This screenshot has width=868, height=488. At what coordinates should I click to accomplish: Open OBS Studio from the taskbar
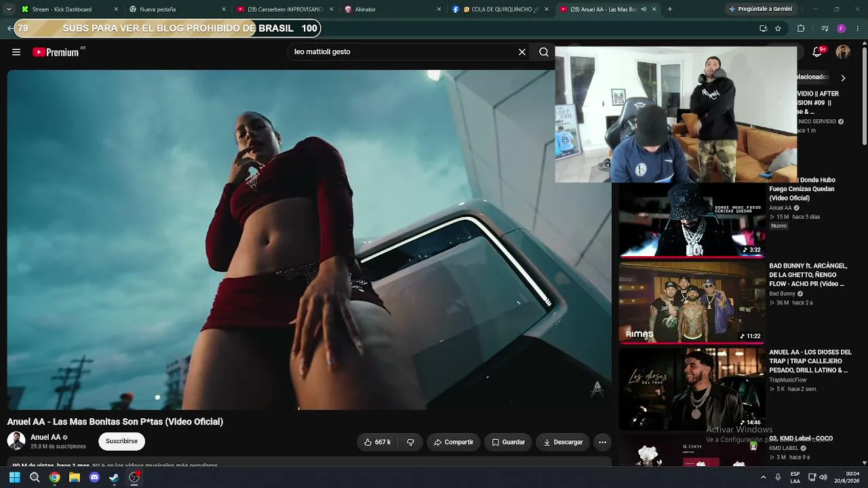tap(134, 477)
